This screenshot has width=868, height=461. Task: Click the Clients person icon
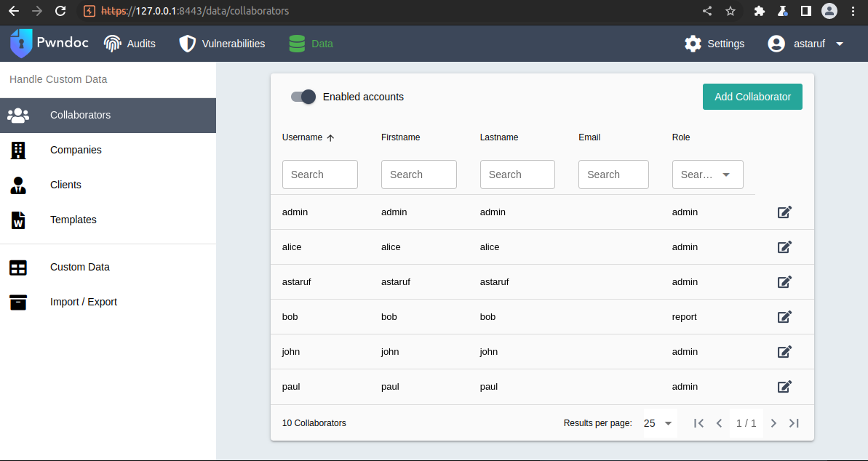(x=18, y=185)
